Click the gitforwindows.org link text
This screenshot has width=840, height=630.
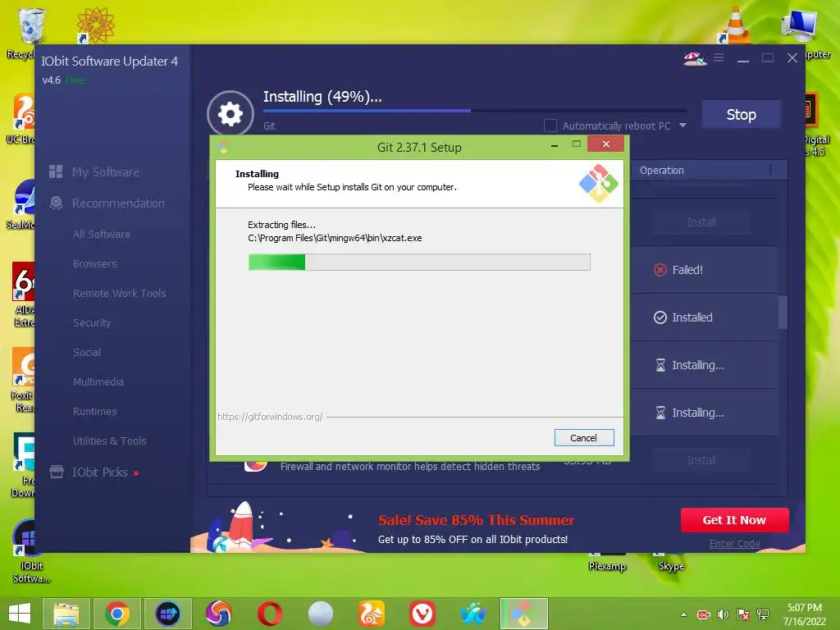[270, 416]
